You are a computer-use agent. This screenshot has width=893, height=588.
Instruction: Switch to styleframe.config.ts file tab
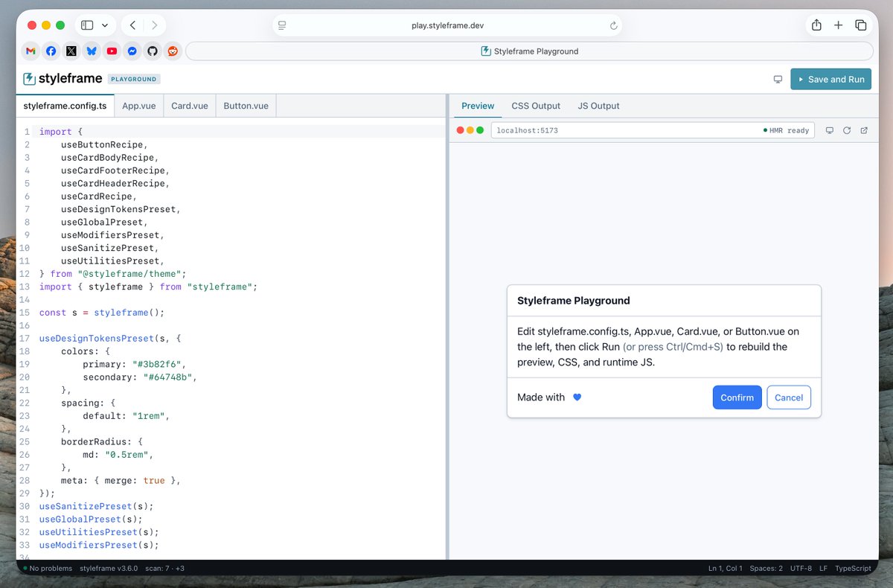tap(65, 106)
